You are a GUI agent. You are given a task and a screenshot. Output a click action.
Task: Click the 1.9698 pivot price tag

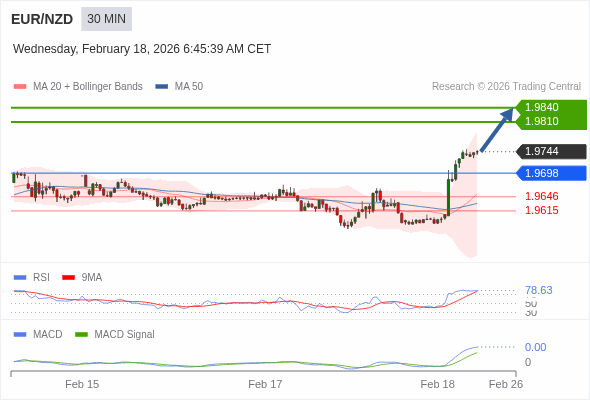tap(551, 173)
